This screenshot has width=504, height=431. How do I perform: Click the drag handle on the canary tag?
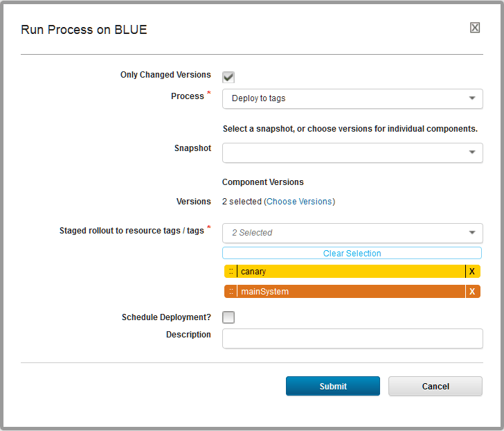[231, 272]
